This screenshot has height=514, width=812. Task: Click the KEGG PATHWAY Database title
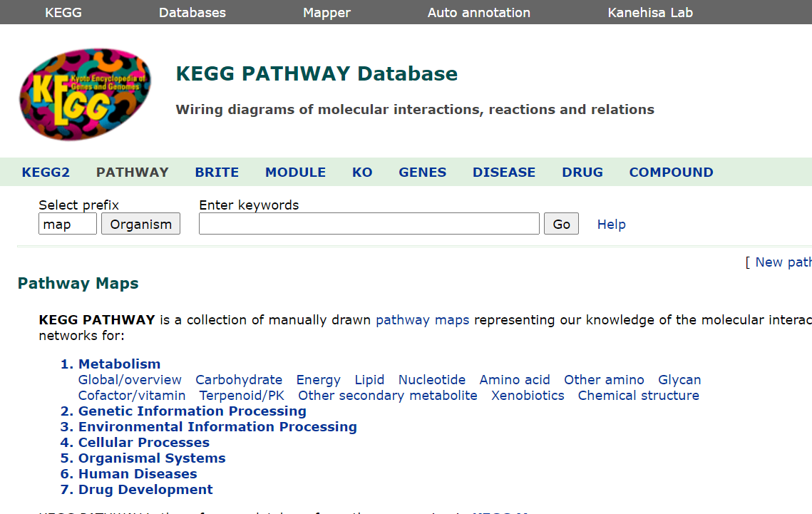tap(317, 73)
